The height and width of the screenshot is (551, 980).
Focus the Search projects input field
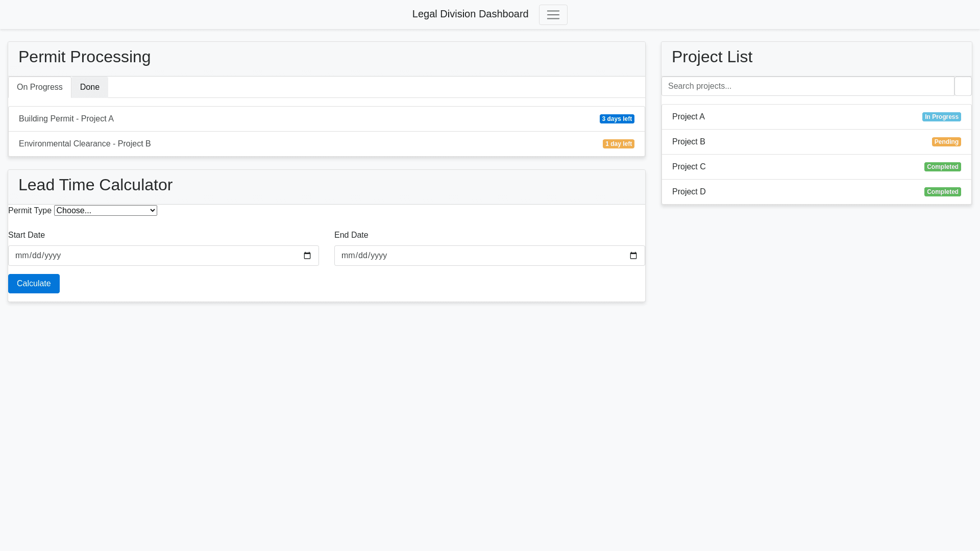[x=807, y=86]
